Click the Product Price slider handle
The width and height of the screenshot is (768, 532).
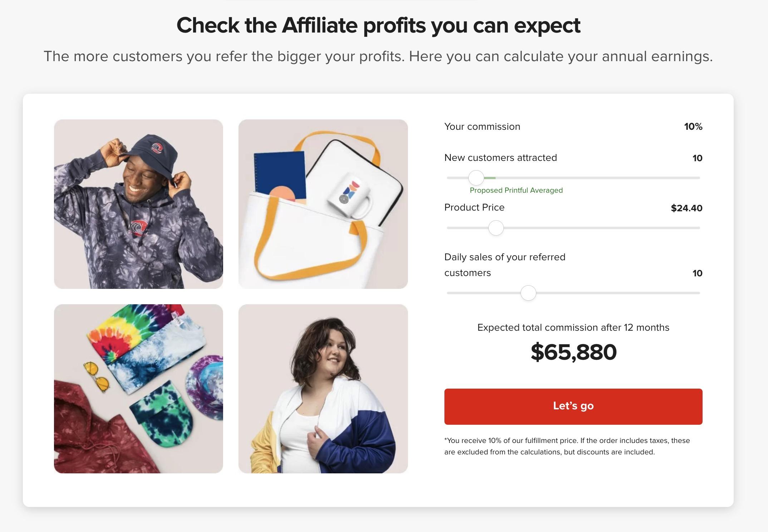tap(496, 228)
